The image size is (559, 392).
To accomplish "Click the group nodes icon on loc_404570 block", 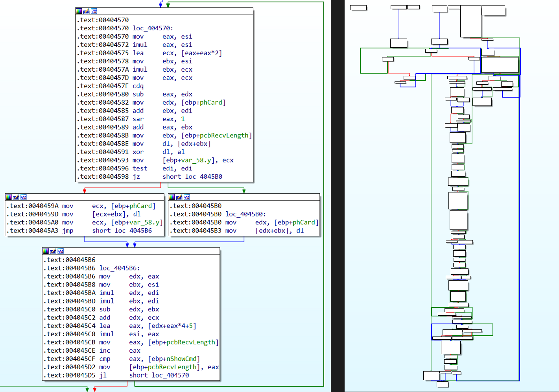I will click(x=94, y=11).
